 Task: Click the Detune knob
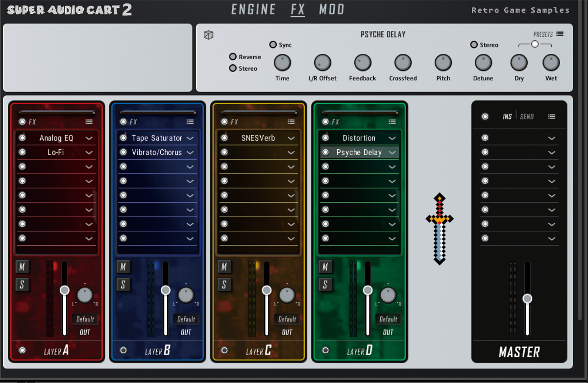point(483,63)
